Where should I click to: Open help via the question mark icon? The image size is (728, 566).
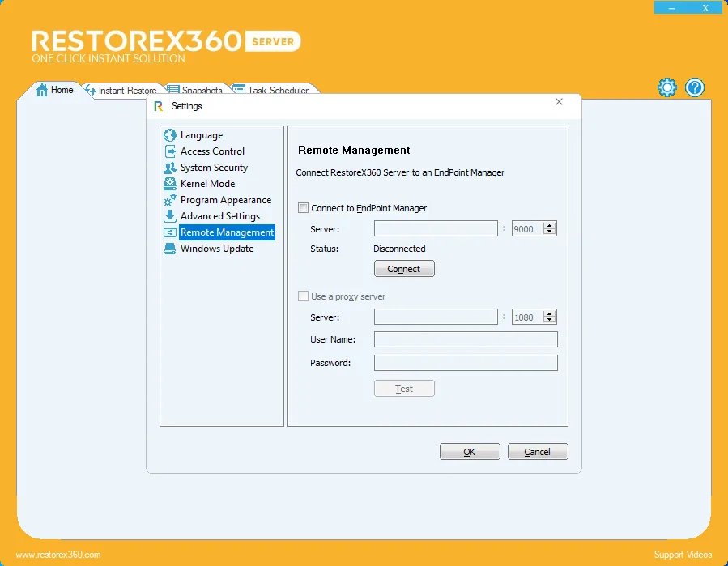pyautogui.click(x=695, y=87)
